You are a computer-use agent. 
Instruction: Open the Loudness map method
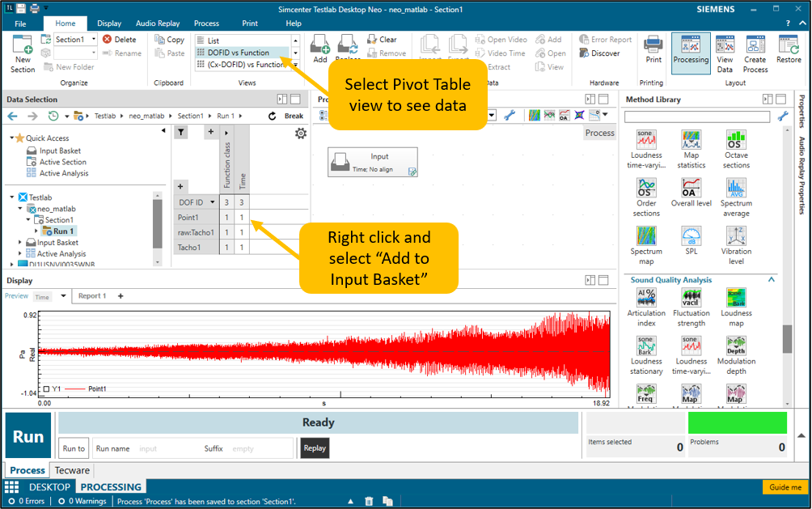pyautogui.click(x=736, y=308)
